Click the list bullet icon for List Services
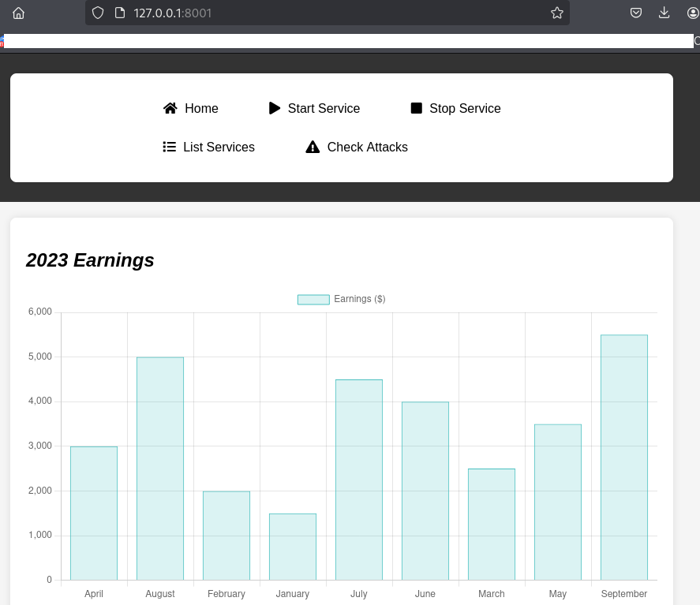The height and width of the screenshot is (605, 700). 169,147
